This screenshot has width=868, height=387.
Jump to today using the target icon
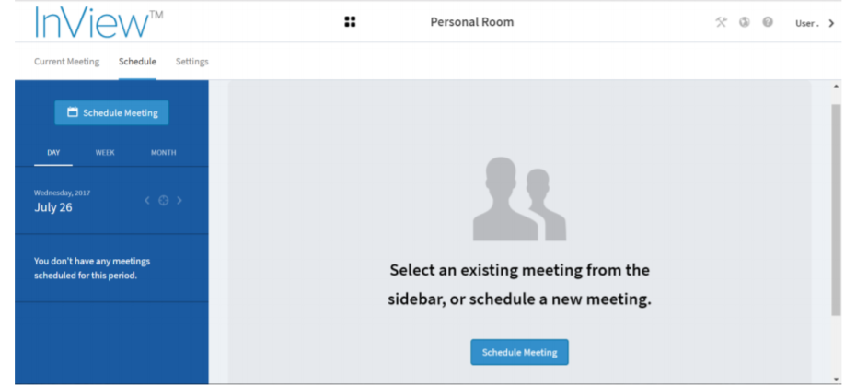[163, 200]
